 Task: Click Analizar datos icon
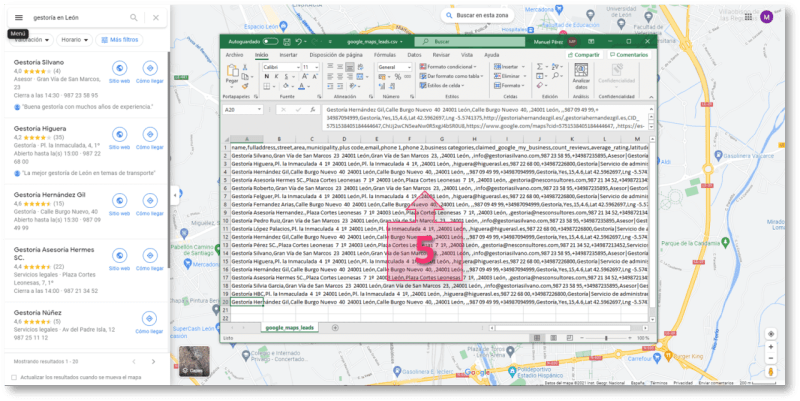pos(581,70)
